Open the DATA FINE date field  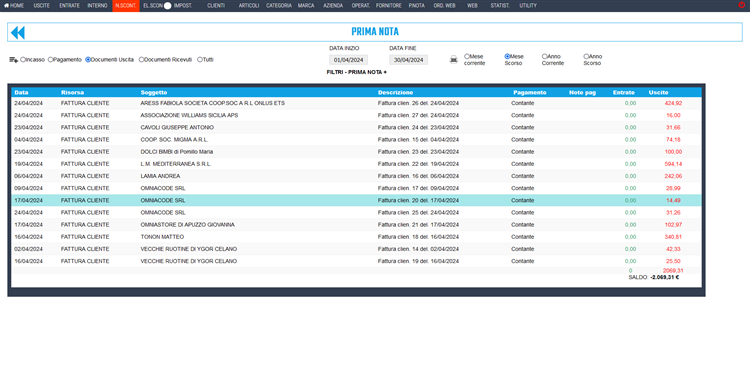point(408,60)
